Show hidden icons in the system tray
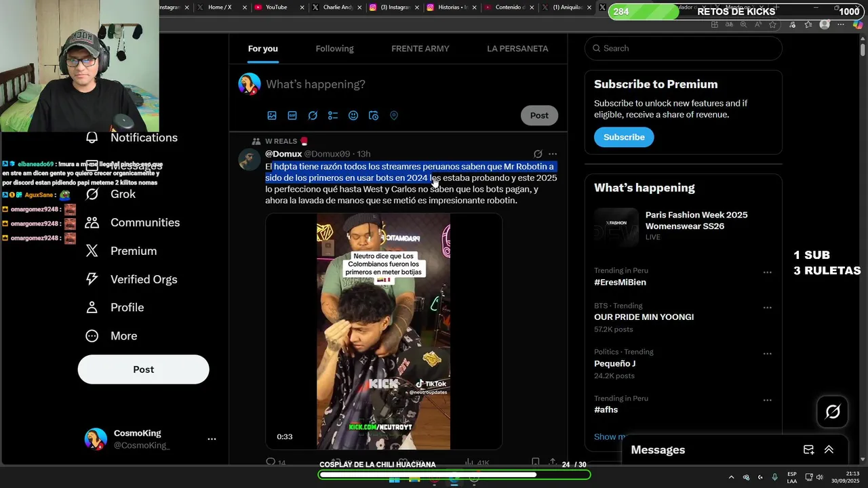The height and width of the screenshot is (488, 868). tap(731, 477)
